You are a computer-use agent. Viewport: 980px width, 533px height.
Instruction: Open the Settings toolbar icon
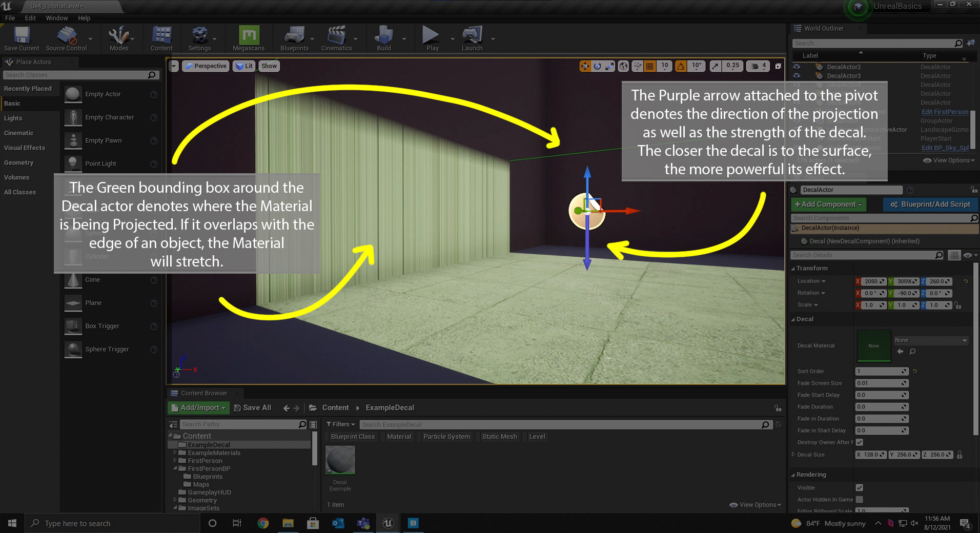tap(199, 38)
